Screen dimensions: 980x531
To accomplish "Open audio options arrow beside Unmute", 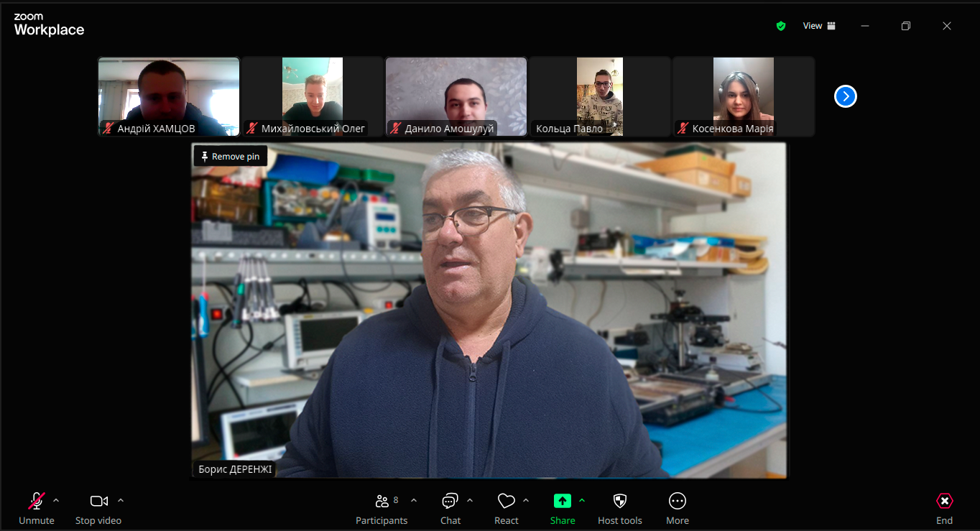I will point(56,500).
